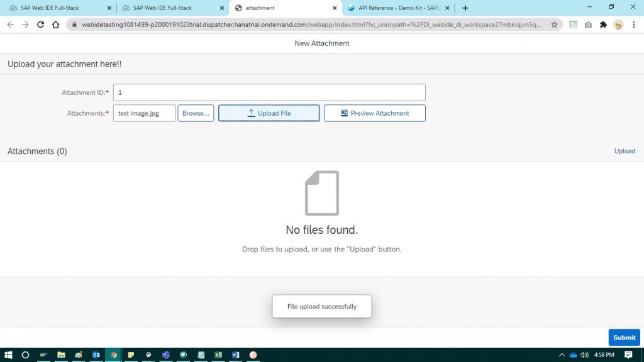Screen dimensions: 644x362
Task: Open Sticky Notes from the taskbar
Action: (x=131, y=354)
